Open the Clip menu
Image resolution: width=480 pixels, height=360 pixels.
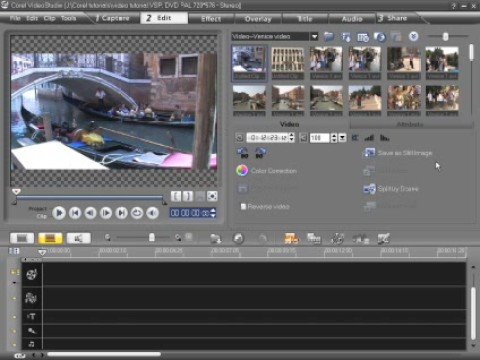pyautogui.click(x=49, y=18)
